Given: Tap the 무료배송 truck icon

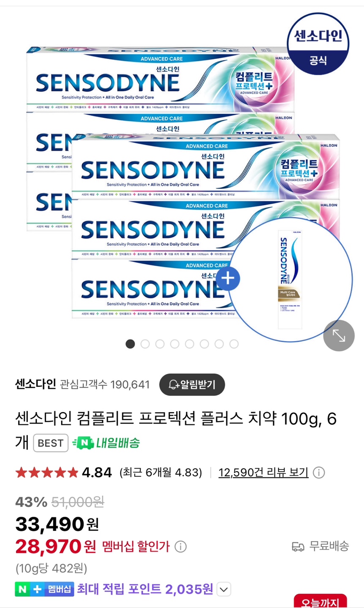Looking at the screenshot, I should pos(298,547).
